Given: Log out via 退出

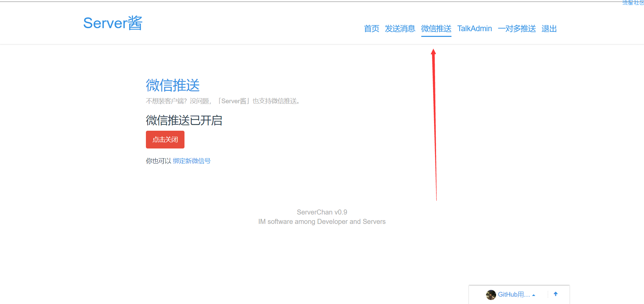Looking at the screenshot, I should click(x=549, y=29).
